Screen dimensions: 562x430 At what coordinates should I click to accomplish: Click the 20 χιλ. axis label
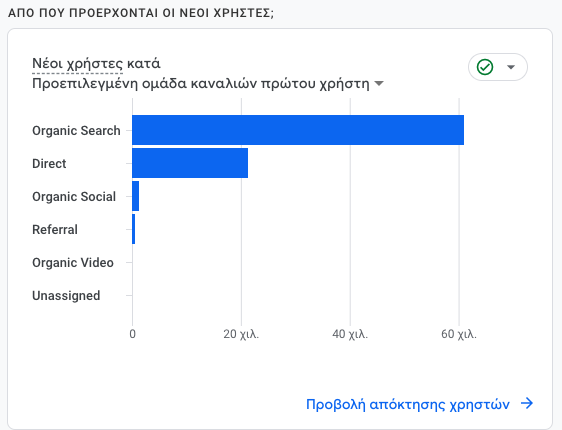pyautogui.click(x=241, y=334)
